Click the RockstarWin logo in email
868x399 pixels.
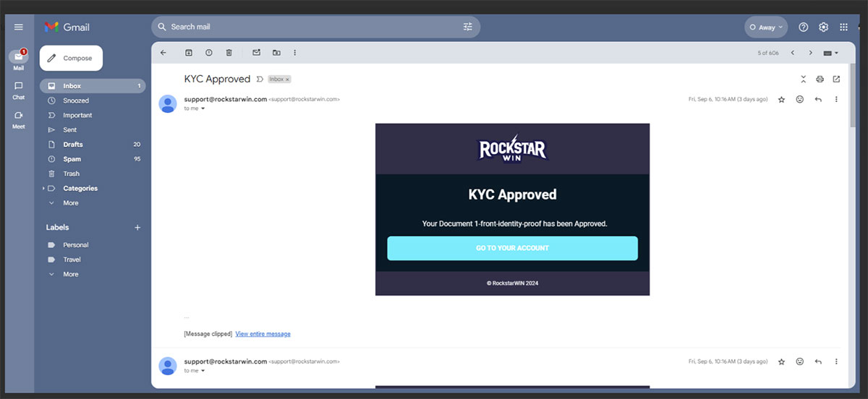[513, 149]
